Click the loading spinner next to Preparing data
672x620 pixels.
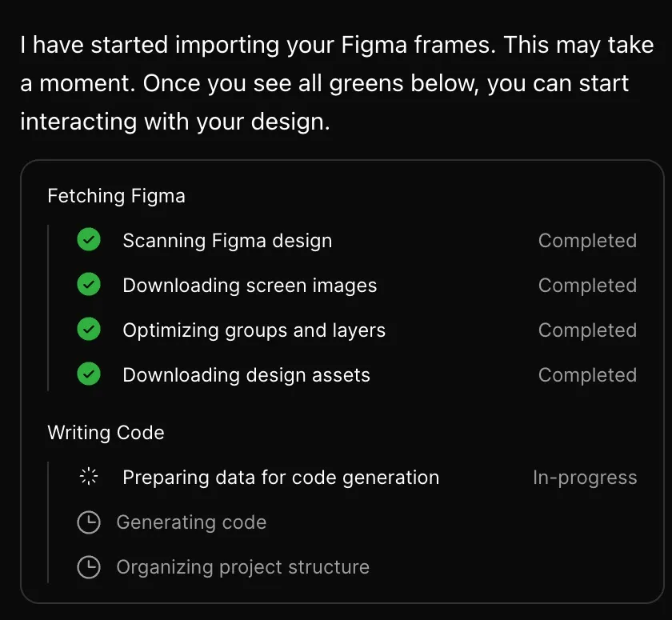pyautogui.click(x=89, y=477)
